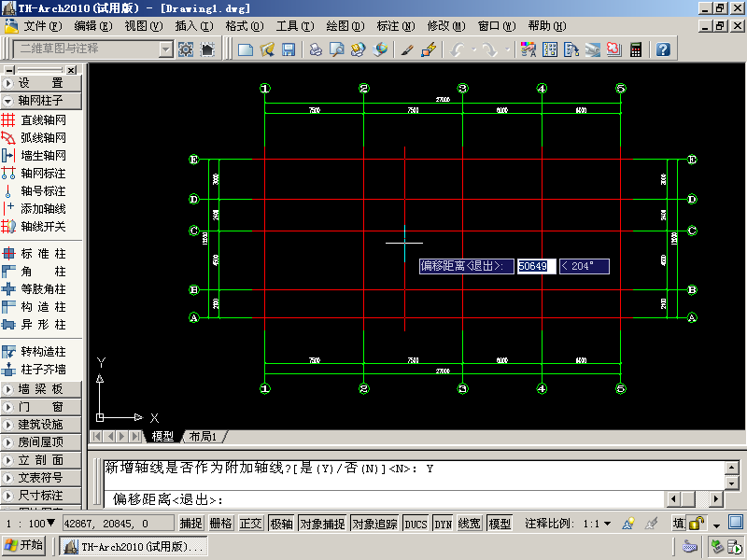Open the calculator toolbar icon
Image resolution: width=747 pixels, height=560 pixels.
click(x=636, y=49)
